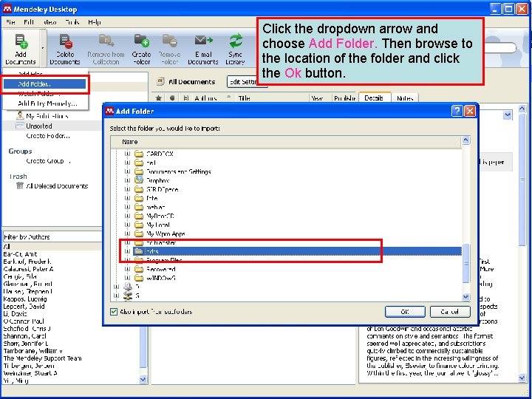Select My Publications in the sidebar

[x=47, y=116]
